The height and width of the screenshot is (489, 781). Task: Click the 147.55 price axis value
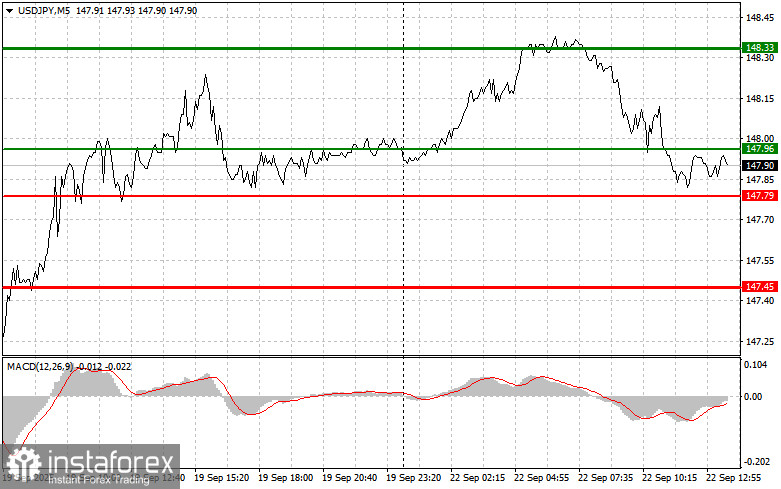[760, 260]
